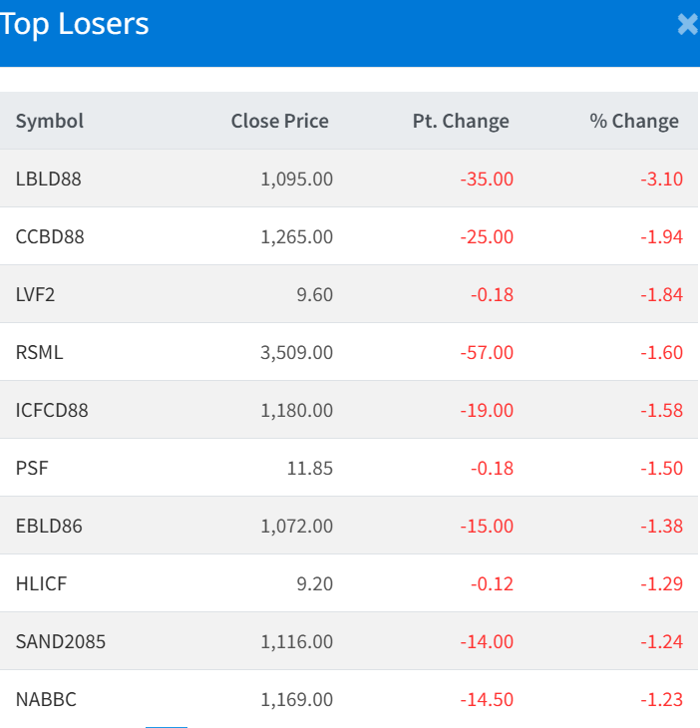Click RSML close price 3,509.00
Viewport: 700px width, 728px height.
tap(297, 353)
